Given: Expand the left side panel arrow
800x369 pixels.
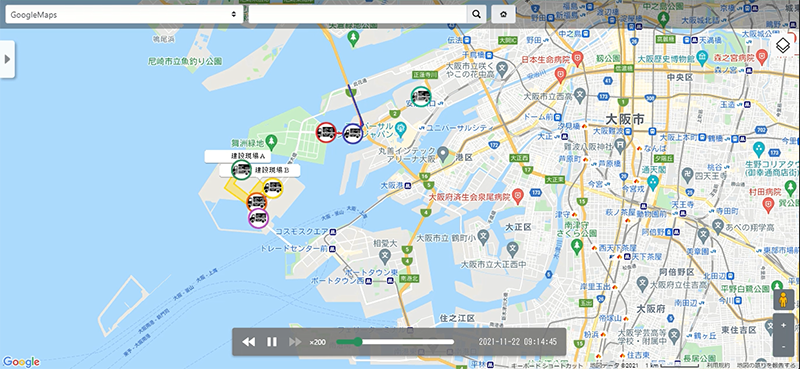Looking at the screenshot, I should pos(7,59).
